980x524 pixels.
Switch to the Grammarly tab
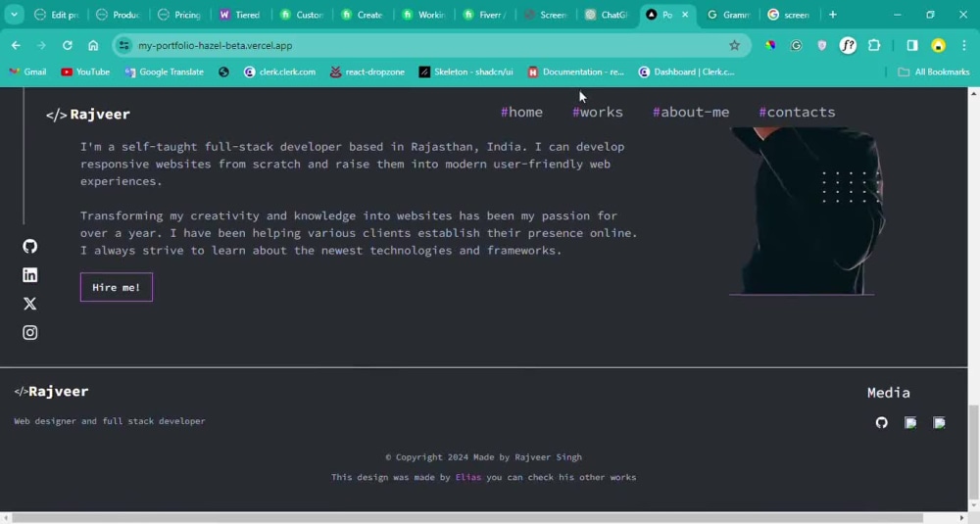(x=728, y=15)
